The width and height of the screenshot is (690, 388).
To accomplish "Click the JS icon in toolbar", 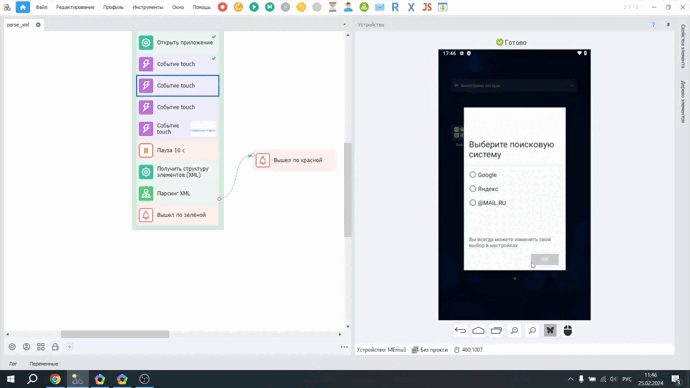I will (x=427, y=7).
